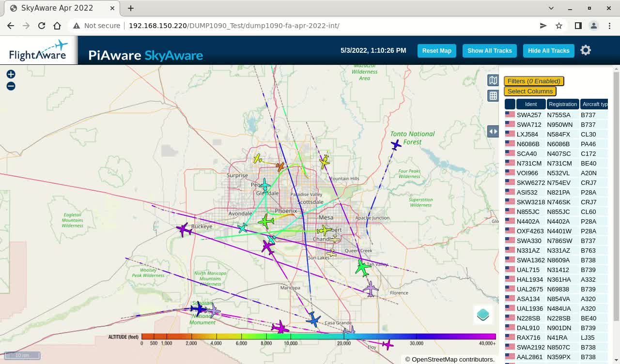Select the N228SB aircraft row
The width and height of the screenshot is (620, 364).
556,318
